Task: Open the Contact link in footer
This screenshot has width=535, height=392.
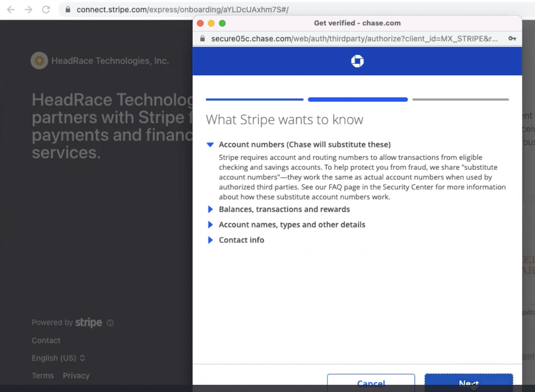Action: tap(46, 341)
